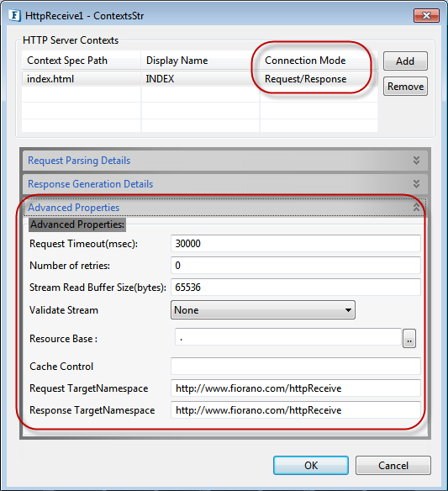
Task: Expand Request Parsing Details chevron
Action: pyautogui.click(x=416, y=161)
